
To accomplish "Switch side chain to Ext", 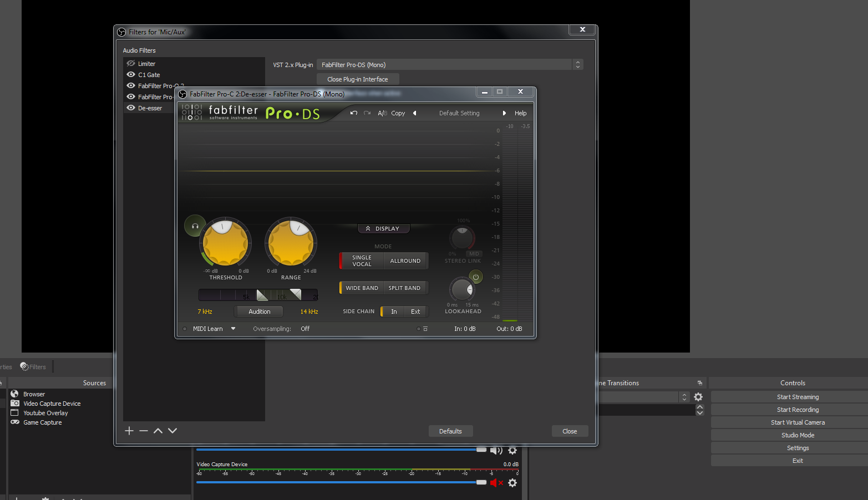I will point(415,312).
